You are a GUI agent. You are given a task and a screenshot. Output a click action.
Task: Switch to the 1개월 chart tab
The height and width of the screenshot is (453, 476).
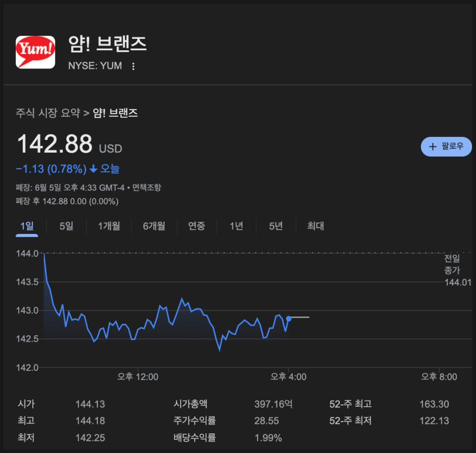coord(109,226)
